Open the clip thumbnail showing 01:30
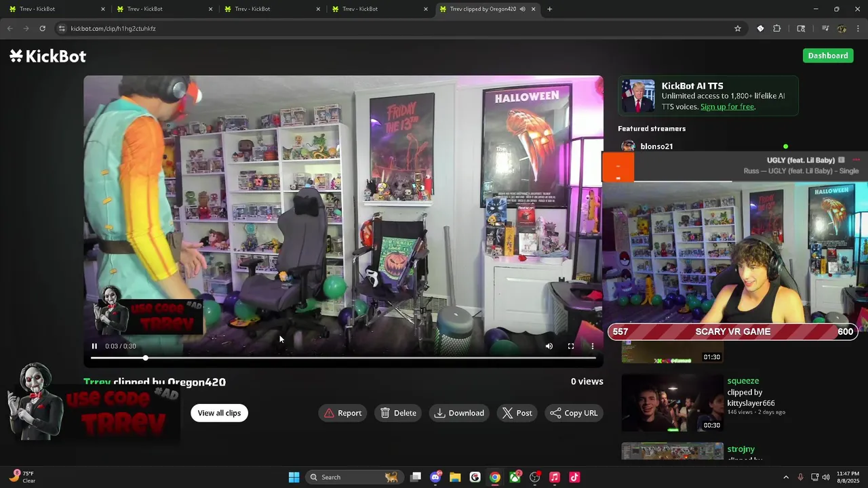Image resolution: width=868 pixels, height=488 pixels. click(x=672, y=353)
